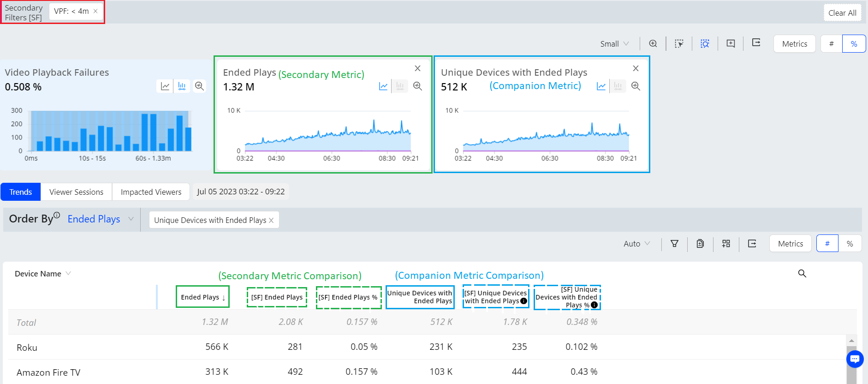868x384 pixels.
Task: Toggle top percent (%) display mode
Action: tap(854, 44)
